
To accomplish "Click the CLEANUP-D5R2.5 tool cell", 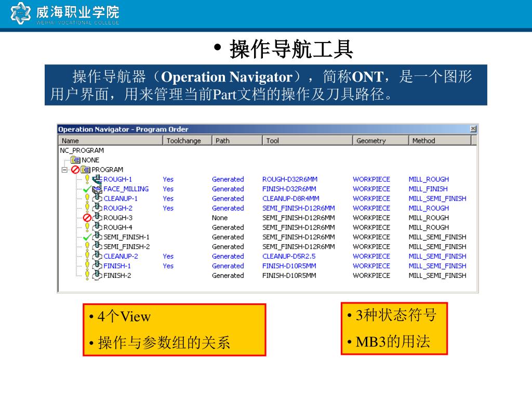I will 289,256.
